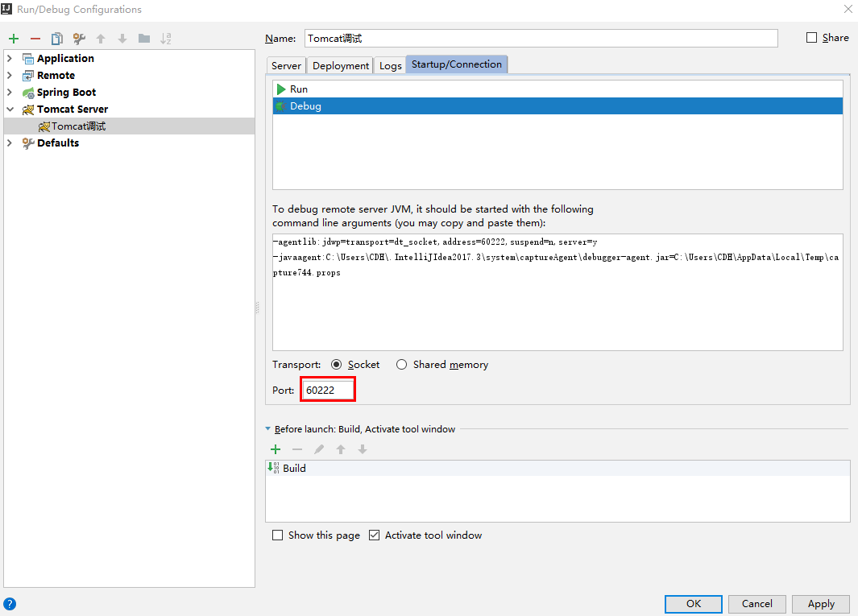The width and height of the screenshot is (858, 616).
Task: Click the Apply button
Action: (x=821, y=604)
